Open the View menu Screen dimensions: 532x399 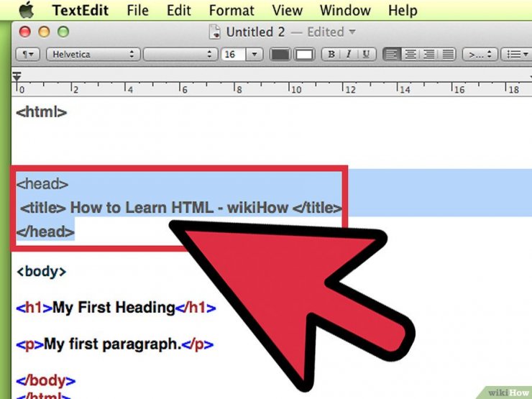287,11
